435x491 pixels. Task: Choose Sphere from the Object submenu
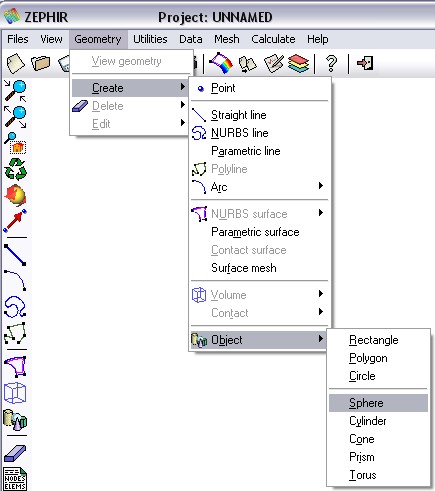coord(378,403)
